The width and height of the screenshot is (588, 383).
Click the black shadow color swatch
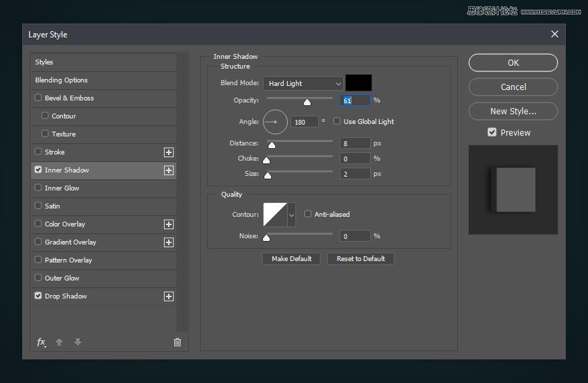coord(358,83)
